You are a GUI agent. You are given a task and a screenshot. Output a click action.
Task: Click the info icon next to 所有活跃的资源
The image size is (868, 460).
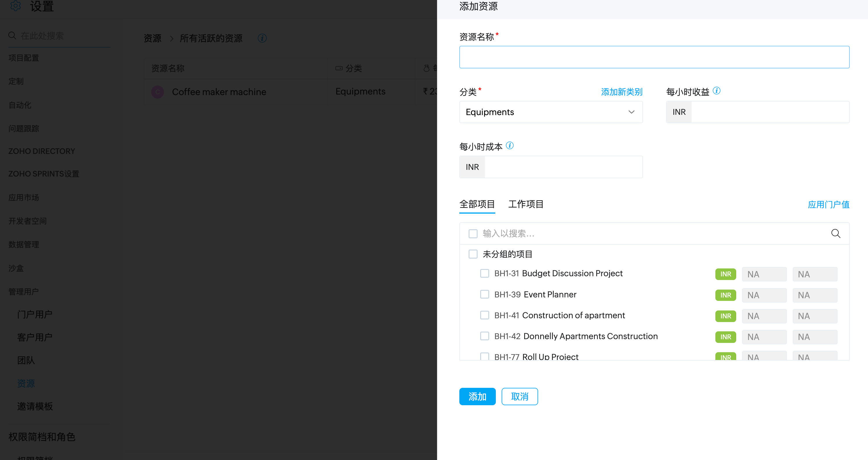262,38
